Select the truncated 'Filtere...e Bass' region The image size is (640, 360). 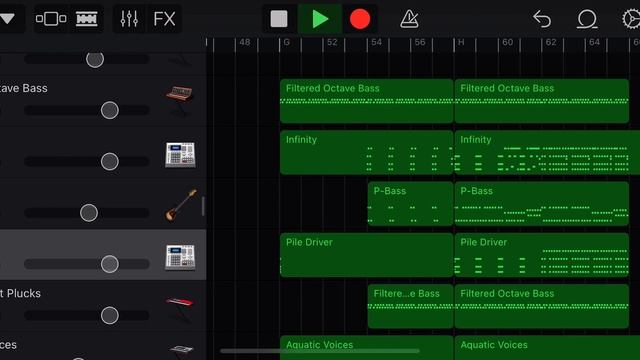pos(410,306)
